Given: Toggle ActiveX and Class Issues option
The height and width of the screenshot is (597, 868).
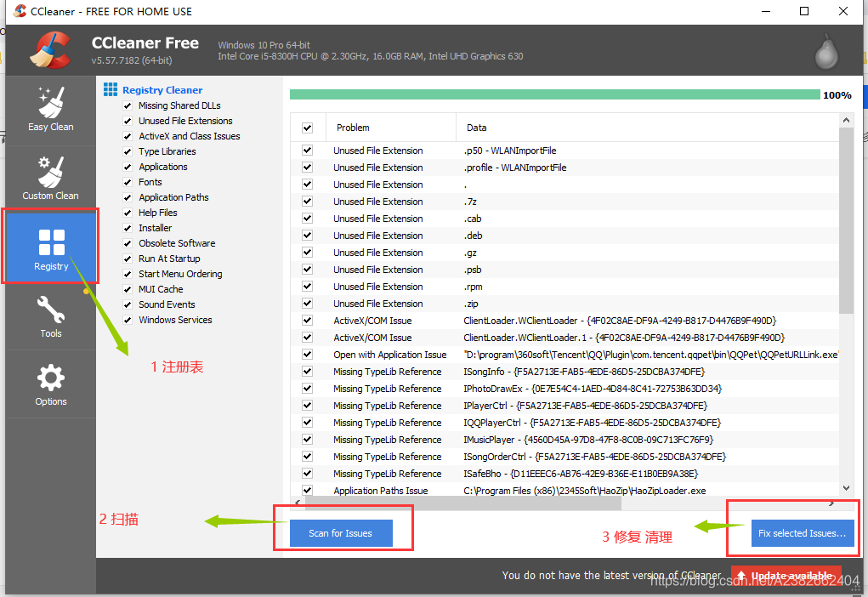Looking at the screenshot, I should click(128, 136).
